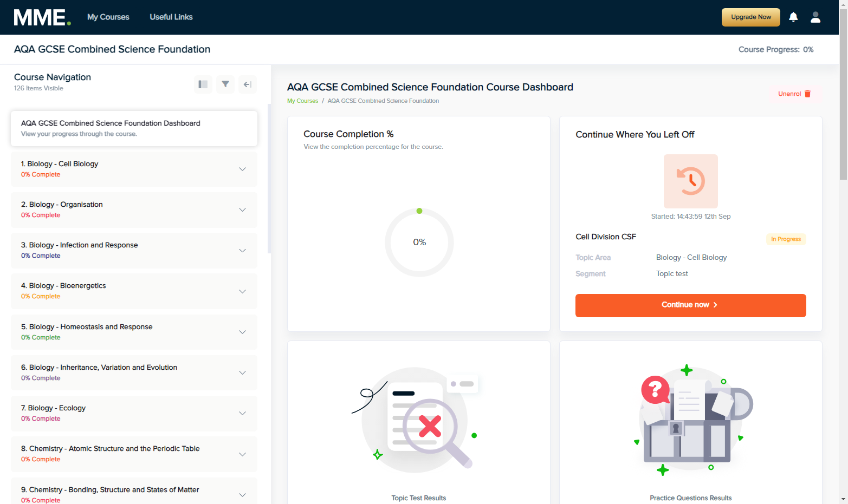Click the Course Navigation heading
The height and width of the screenshot is (504, 848).
coord(53,77)
